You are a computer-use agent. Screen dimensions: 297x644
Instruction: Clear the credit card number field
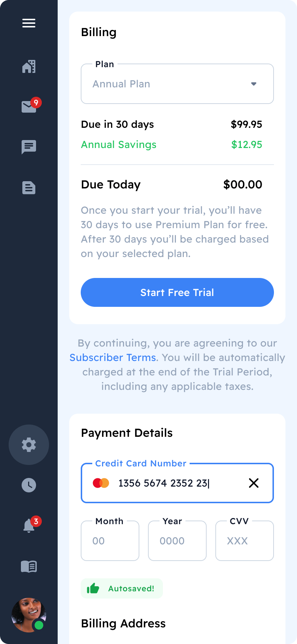(254, 483)
